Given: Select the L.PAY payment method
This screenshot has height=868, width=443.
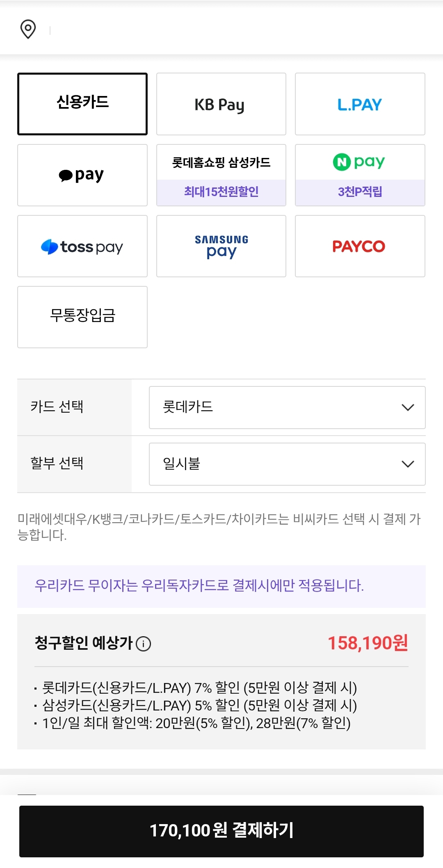Looking at the screenshot, I should (x=360, y=104).
